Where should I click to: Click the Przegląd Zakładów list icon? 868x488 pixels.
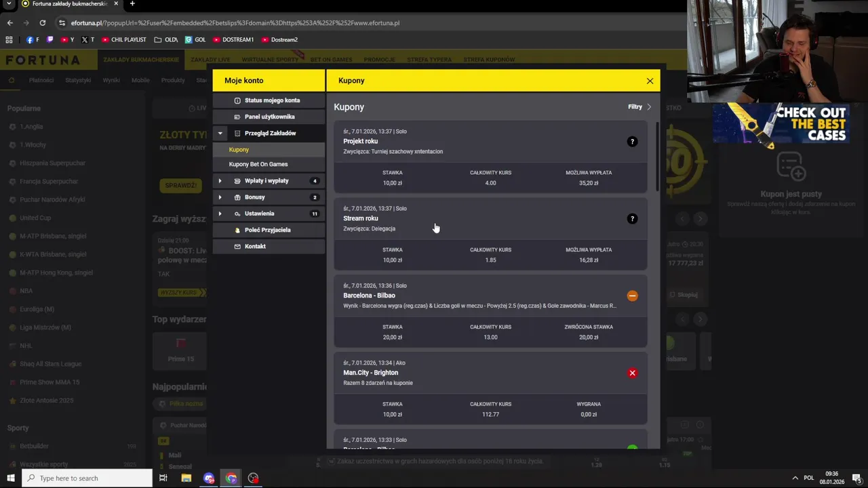click(x=237, y=134)
